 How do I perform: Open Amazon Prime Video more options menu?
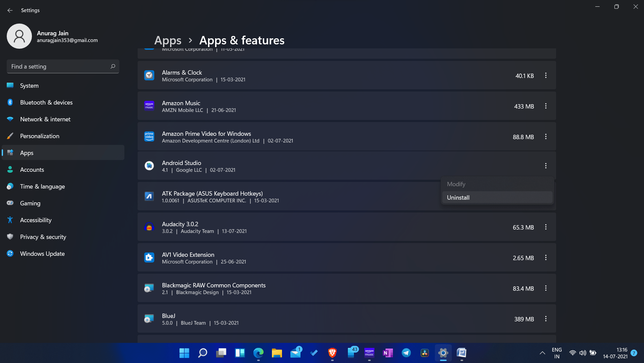tap(546, 137)
